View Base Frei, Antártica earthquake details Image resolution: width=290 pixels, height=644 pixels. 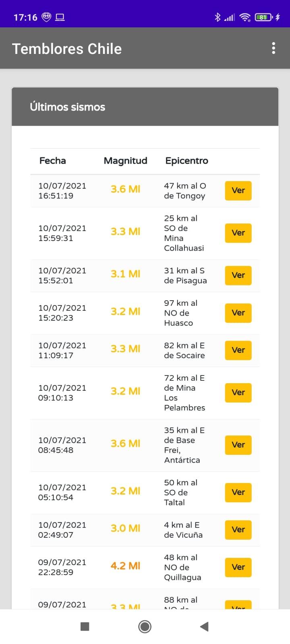(238, 445)
